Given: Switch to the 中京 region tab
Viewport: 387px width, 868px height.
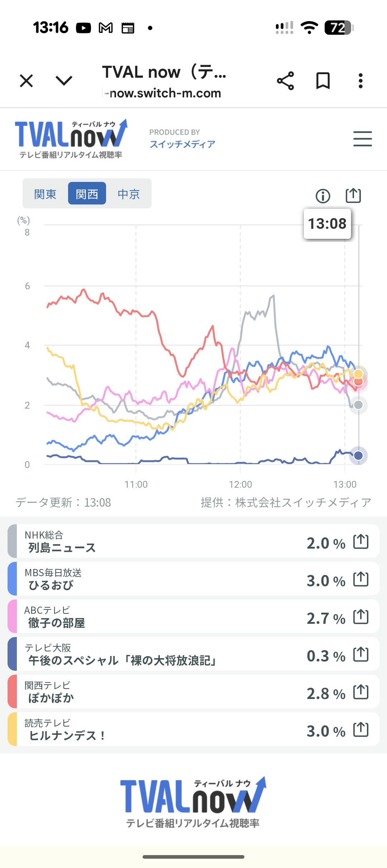Looking at the screenshot, I should [x=129, y=194].
